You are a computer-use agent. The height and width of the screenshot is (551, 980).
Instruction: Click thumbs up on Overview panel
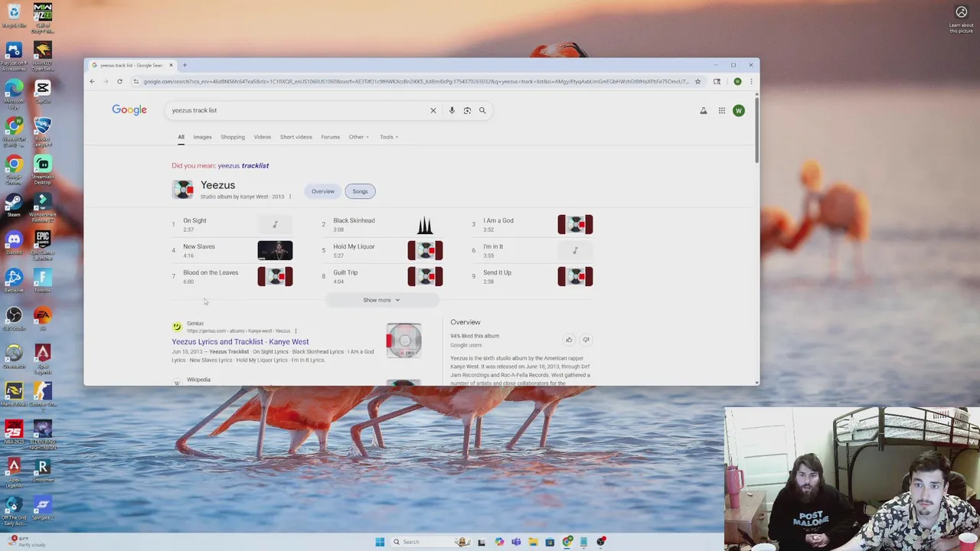(569, 340)
